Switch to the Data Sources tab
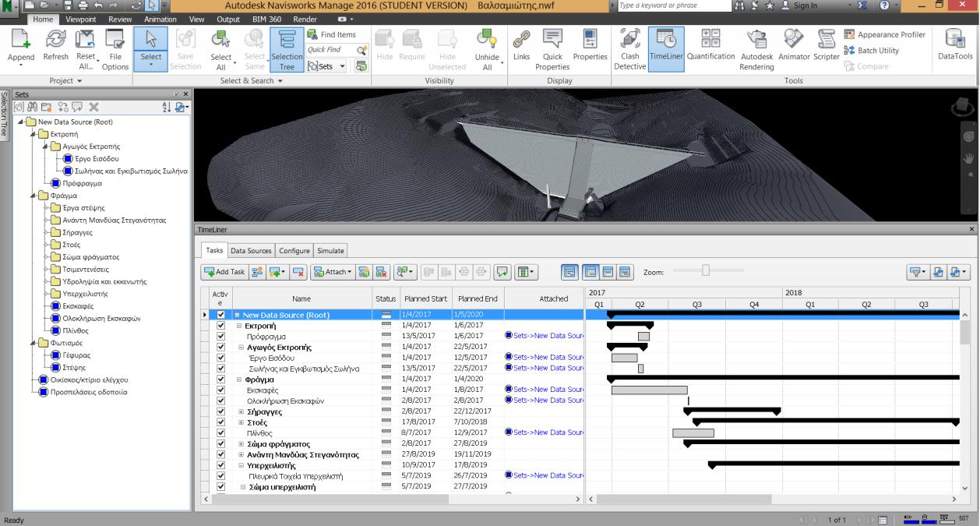The image size is (980, 526). pos(251,250)
